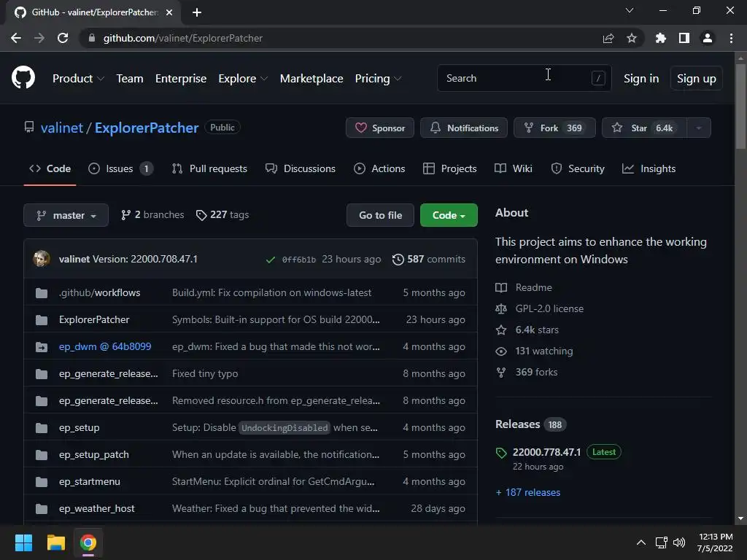Open the Team navigation link

(130, 79)
